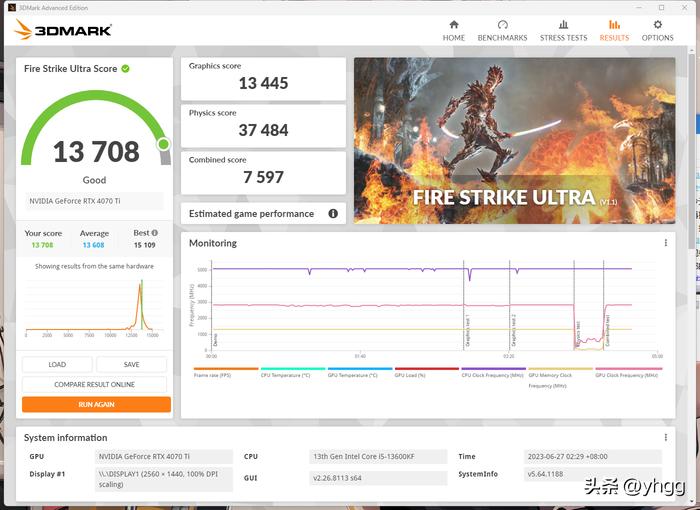The width and height of the screenshot is (700, 510).
Task: Click the GUI version v2.26.8113 field
Action: [378, 478]
